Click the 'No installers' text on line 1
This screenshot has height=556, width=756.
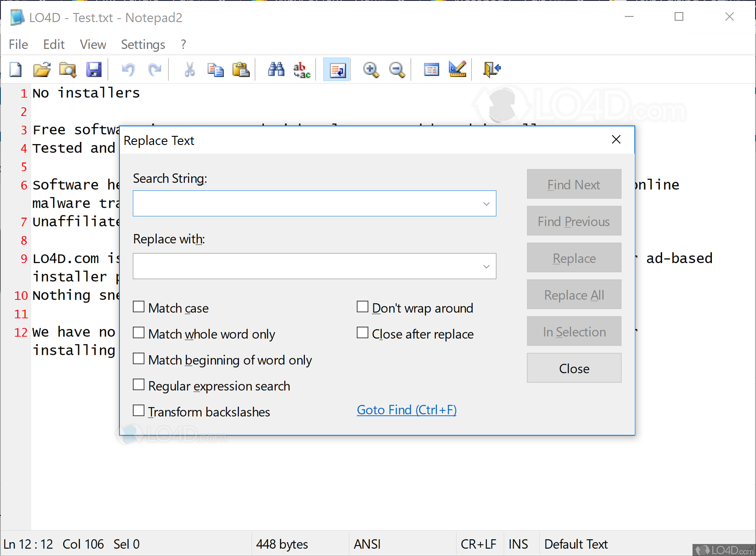[x=86, y=93]
